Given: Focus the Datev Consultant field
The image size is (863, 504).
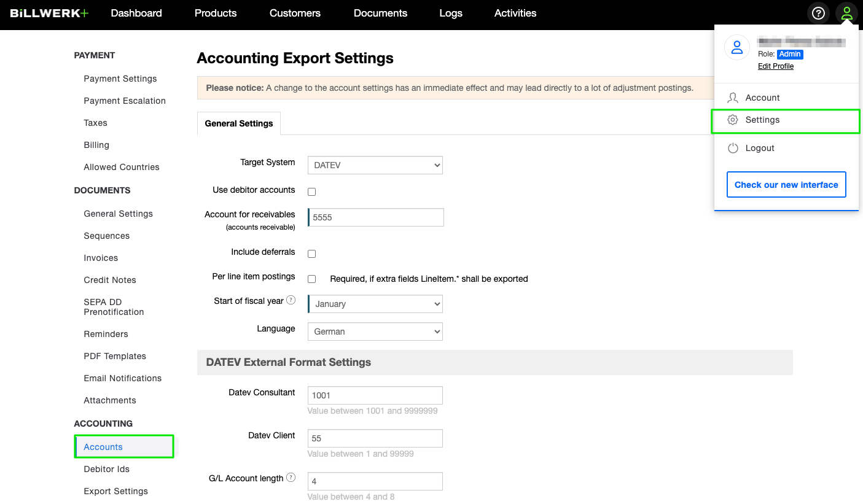Looking at the screenshot, I should click(375, 395).
